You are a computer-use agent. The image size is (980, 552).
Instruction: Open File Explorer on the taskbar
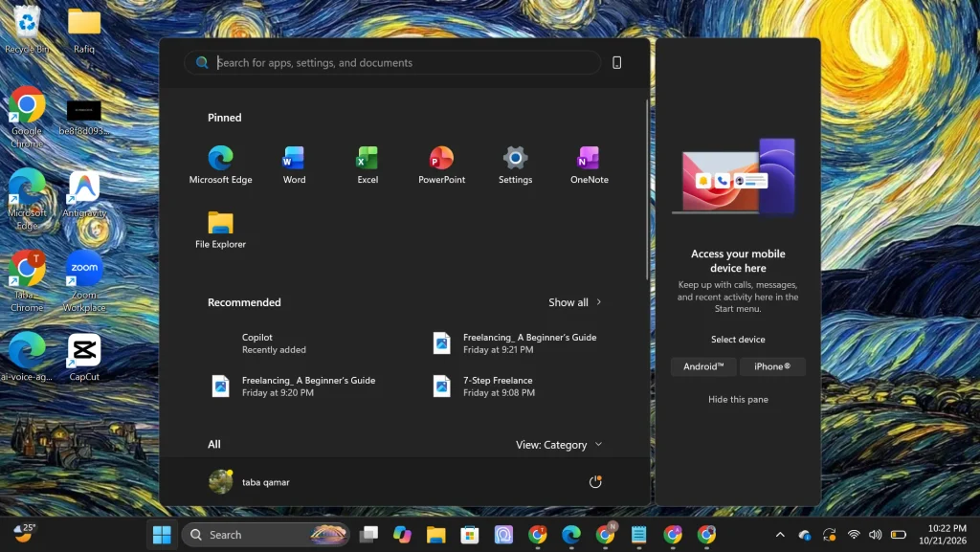tap(435, 535)
